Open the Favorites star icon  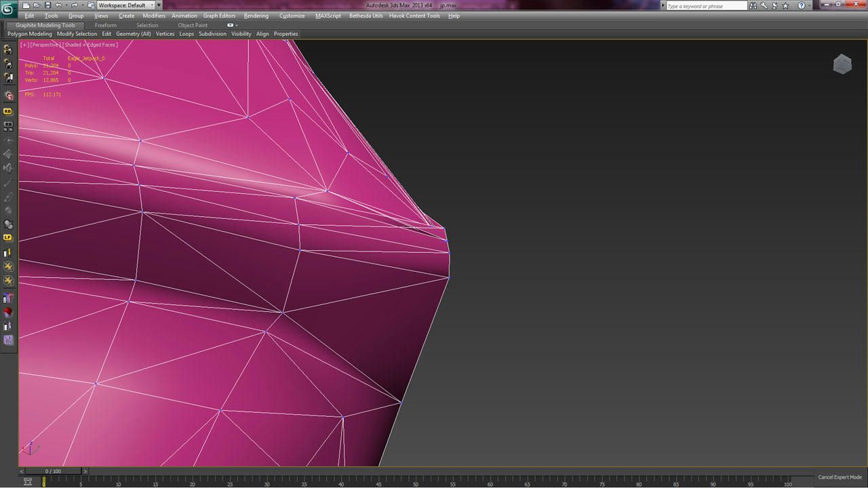[784, 5]
